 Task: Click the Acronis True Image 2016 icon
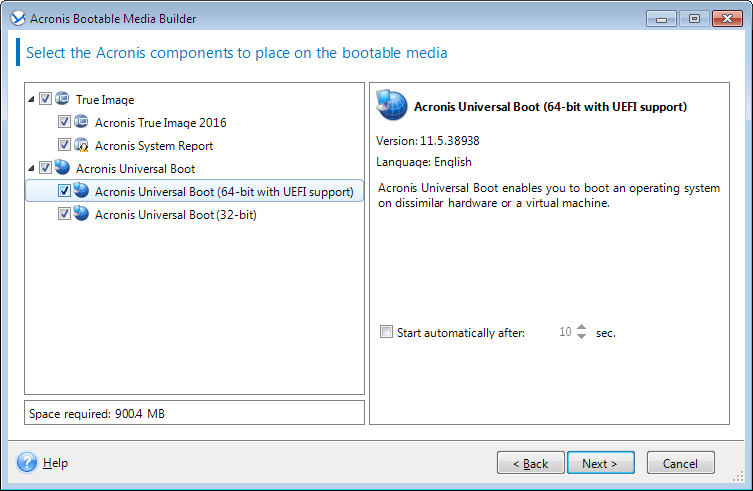tap(82, 122)
